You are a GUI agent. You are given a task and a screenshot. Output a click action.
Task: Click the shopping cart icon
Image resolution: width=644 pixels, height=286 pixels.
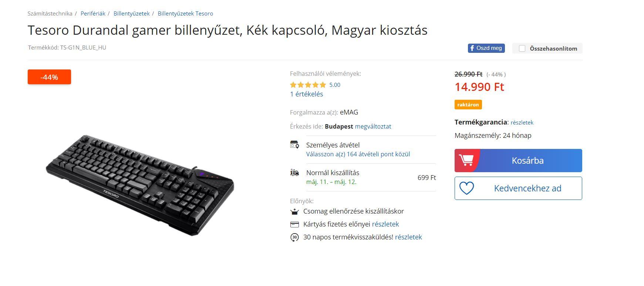click(x=466, y=160)
